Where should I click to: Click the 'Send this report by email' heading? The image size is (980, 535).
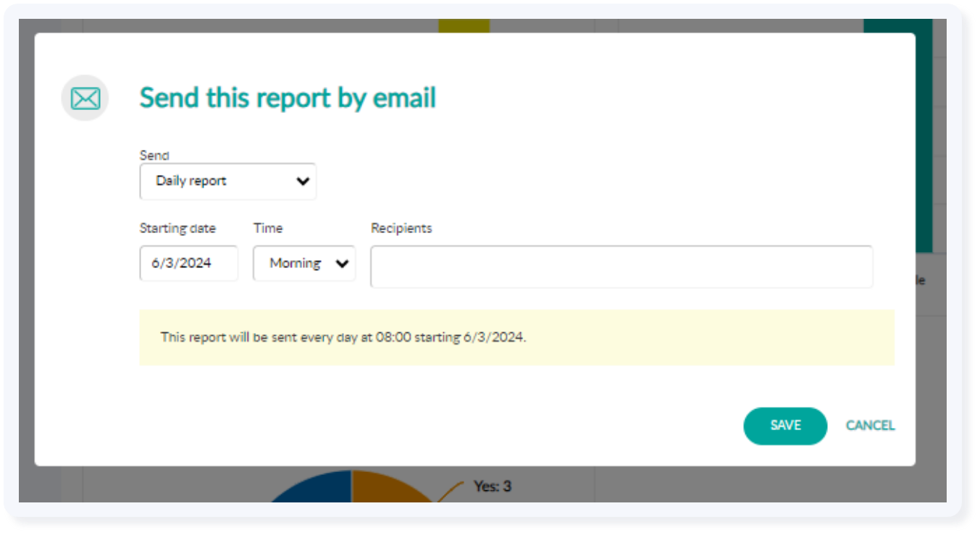(288, 98)
